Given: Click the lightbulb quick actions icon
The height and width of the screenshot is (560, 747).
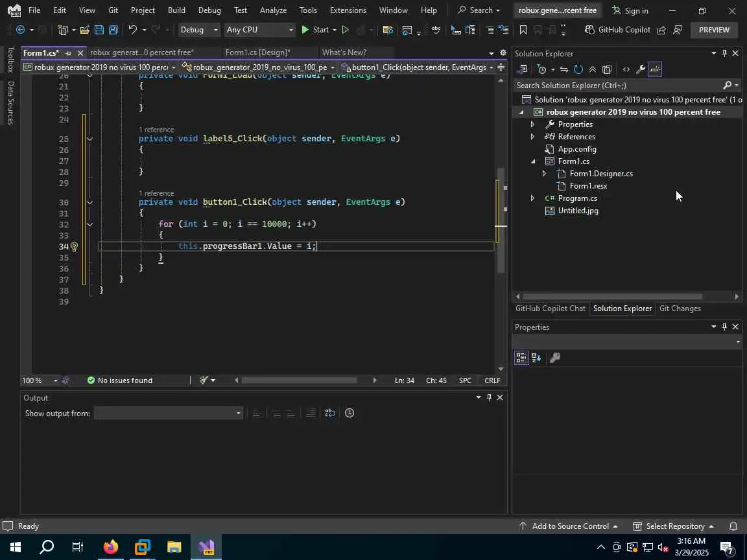Looking at the screenshot, I should tap(75, 246).
